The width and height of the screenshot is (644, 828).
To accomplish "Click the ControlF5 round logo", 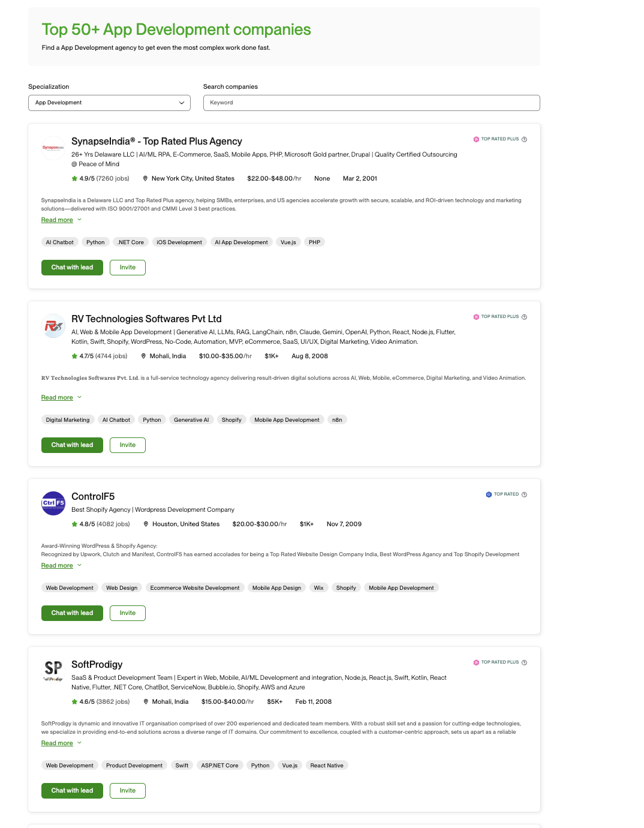I will coord(53,503).
